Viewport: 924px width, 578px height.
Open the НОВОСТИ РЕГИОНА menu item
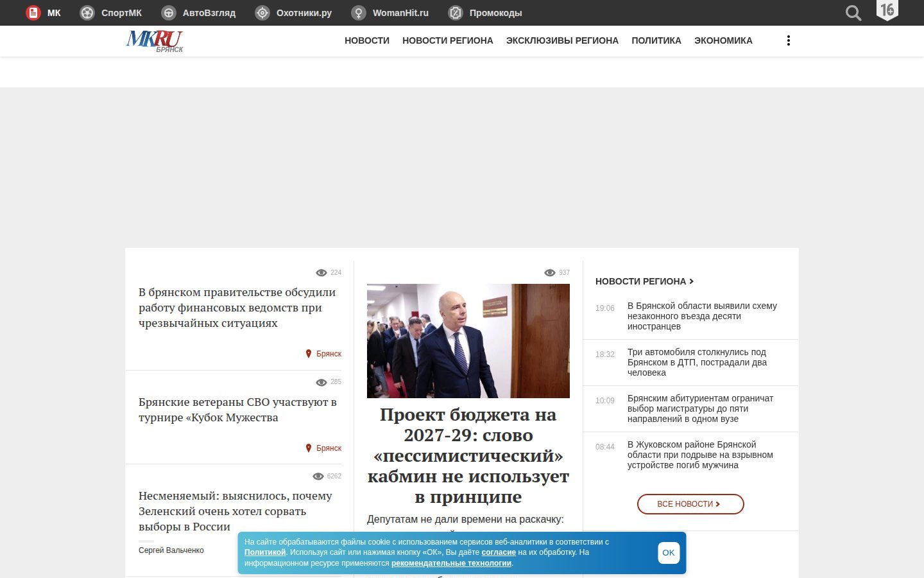point(448,40)
